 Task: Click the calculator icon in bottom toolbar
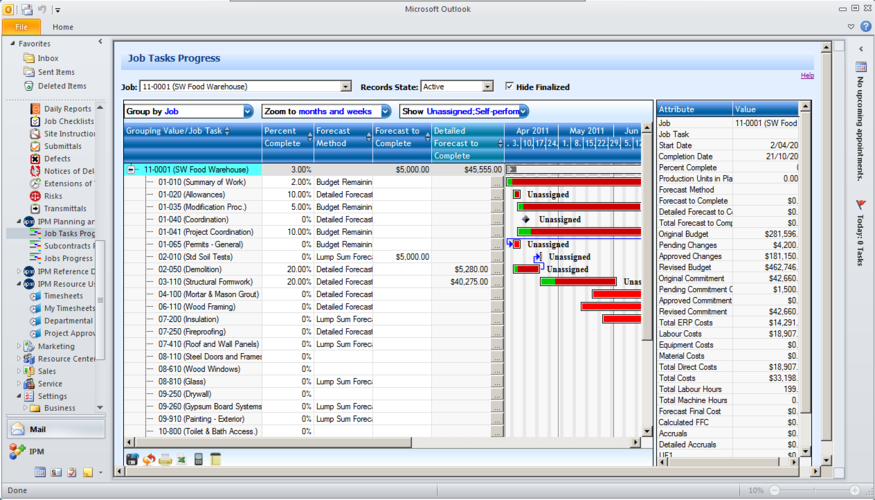(198, 459)
